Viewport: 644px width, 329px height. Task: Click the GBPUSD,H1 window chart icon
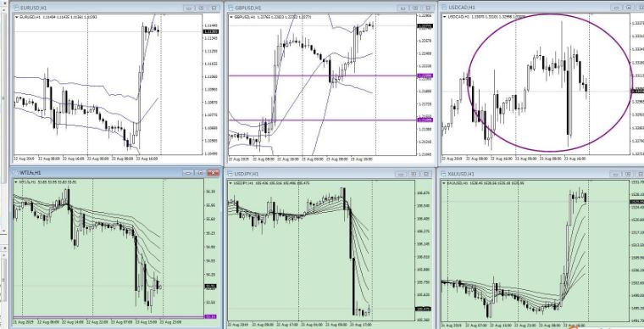(x=230, y=8)
